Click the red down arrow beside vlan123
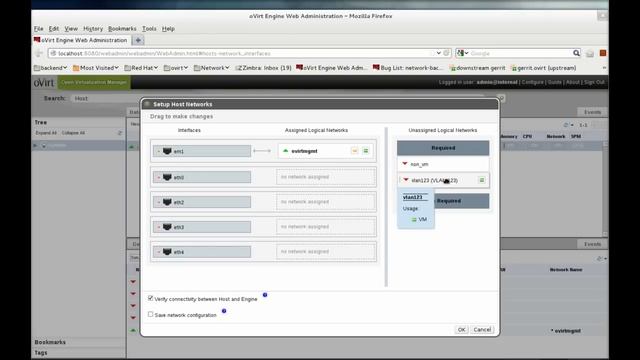This screenshot has height=360, width=640. 406,180
